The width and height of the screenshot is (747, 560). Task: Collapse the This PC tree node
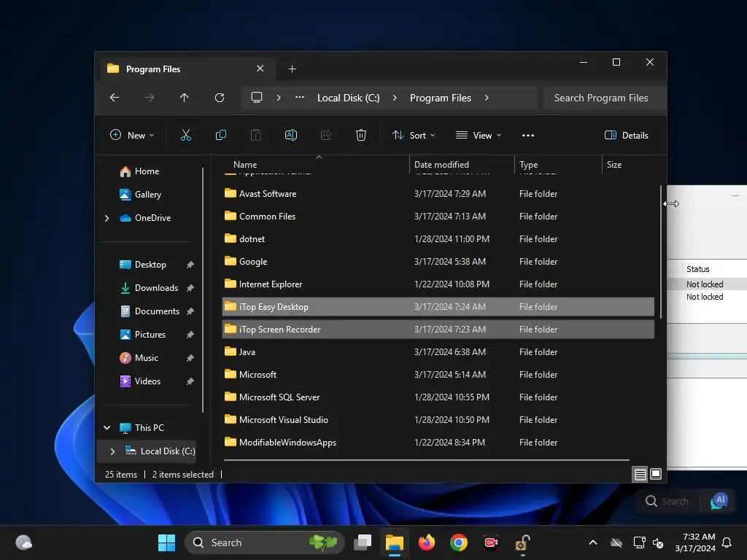click(x=107, y=427)
